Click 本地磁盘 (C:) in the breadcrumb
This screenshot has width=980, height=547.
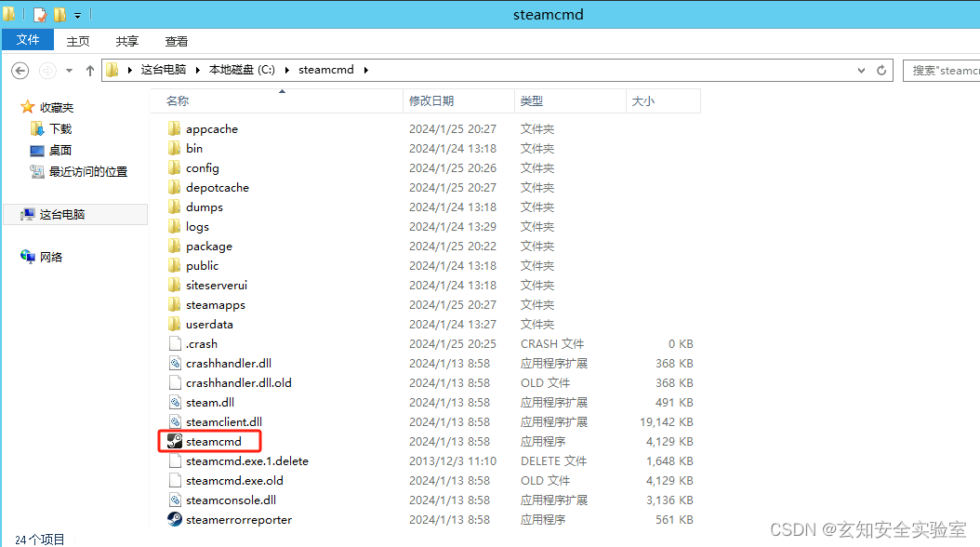[242, 70]
